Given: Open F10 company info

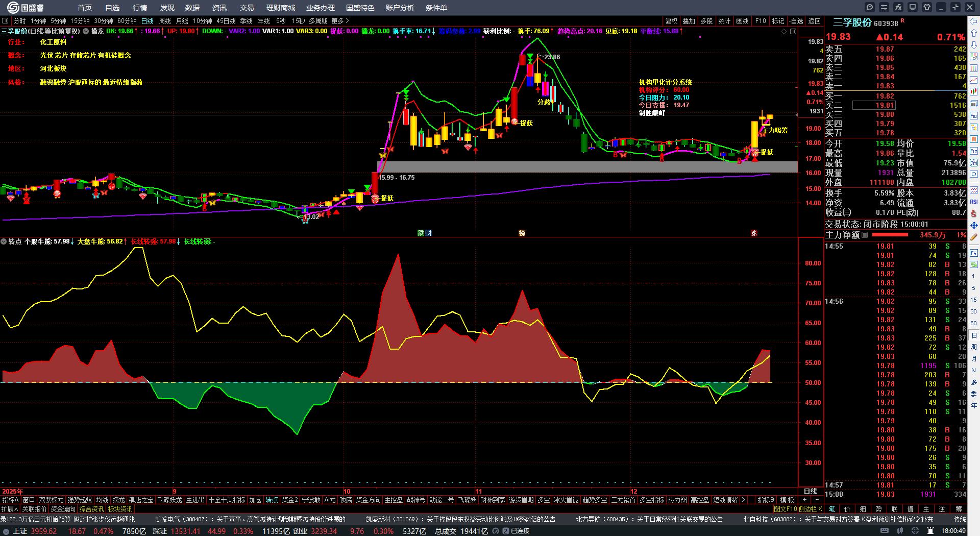Looking at the screenshot, I should [761, 21].
